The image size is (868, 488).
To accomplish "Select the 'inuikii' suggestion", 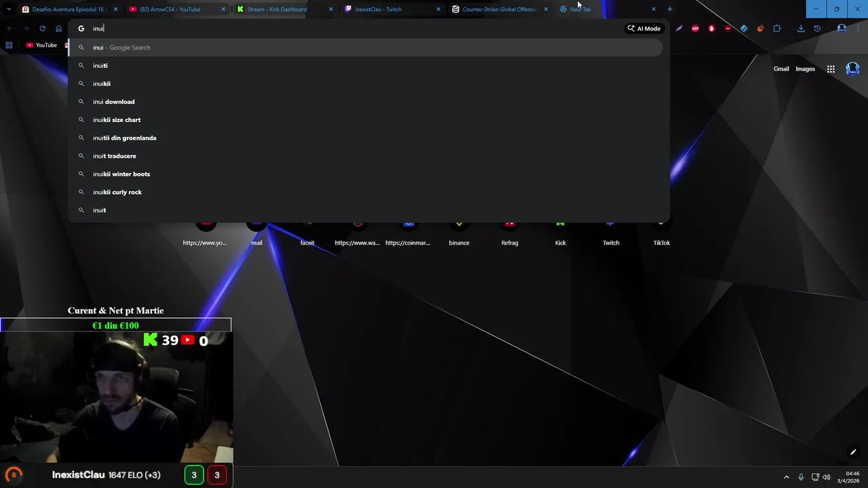I will [x=366, y=83].
